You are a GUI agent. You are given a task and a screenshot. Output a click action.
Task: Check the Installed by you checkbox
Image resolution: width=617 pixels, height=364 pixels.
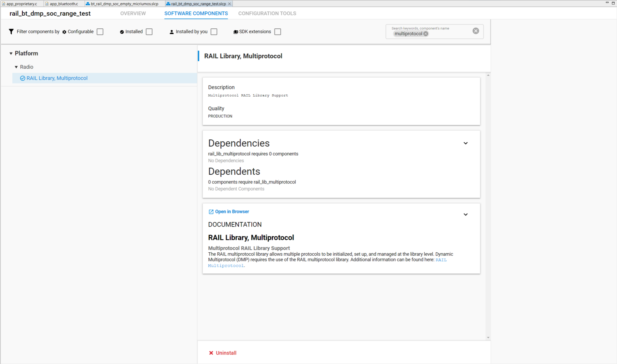coord(214,32)
